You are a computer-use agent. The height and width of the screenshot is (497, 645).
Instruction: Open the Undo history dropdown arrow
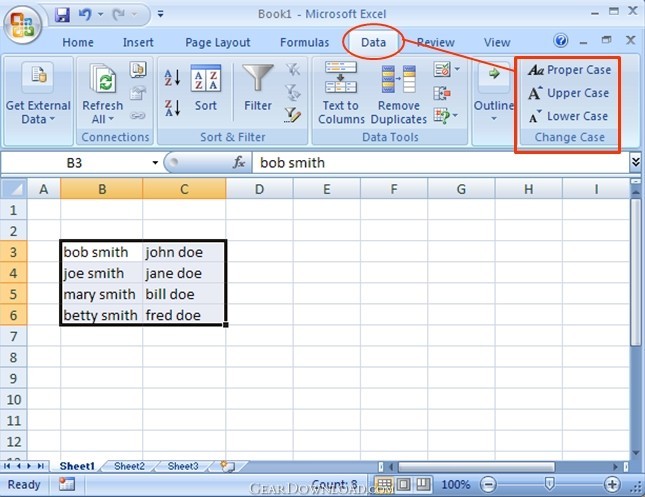[x=100, y=15]
